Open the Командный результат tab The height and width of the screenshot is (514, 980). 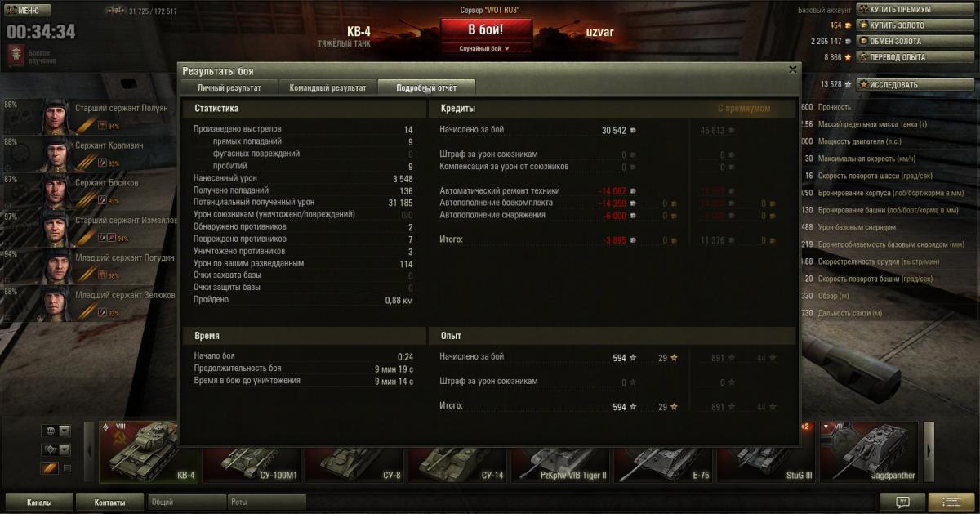click(x=328, y=87)
